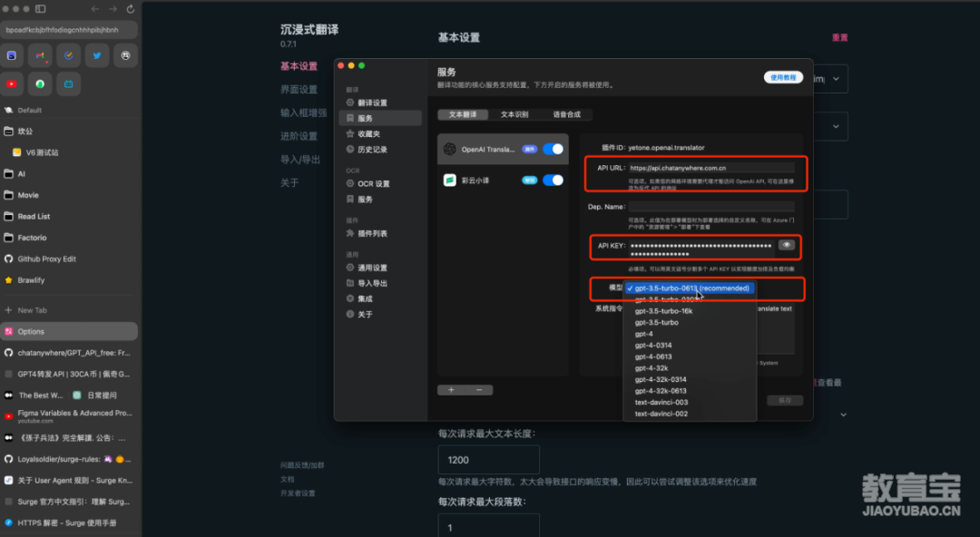Switch to the 语音合成 tab
980x537 pixels.
tap(566, 114)
